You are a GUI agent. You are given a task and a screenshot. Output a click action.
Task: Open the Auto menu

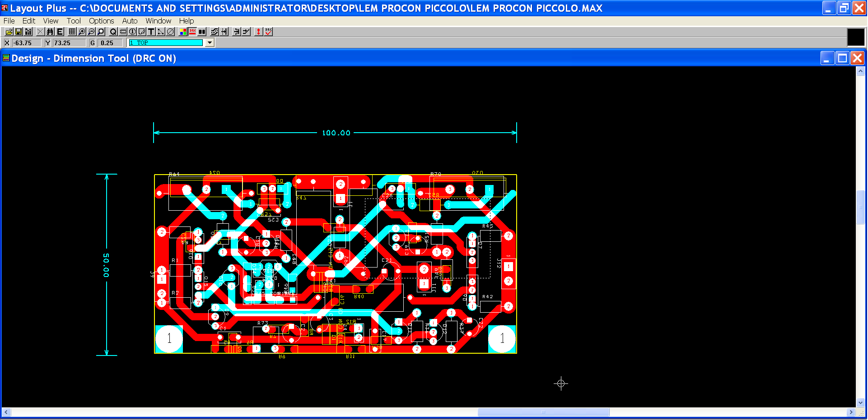click(130, 21)
